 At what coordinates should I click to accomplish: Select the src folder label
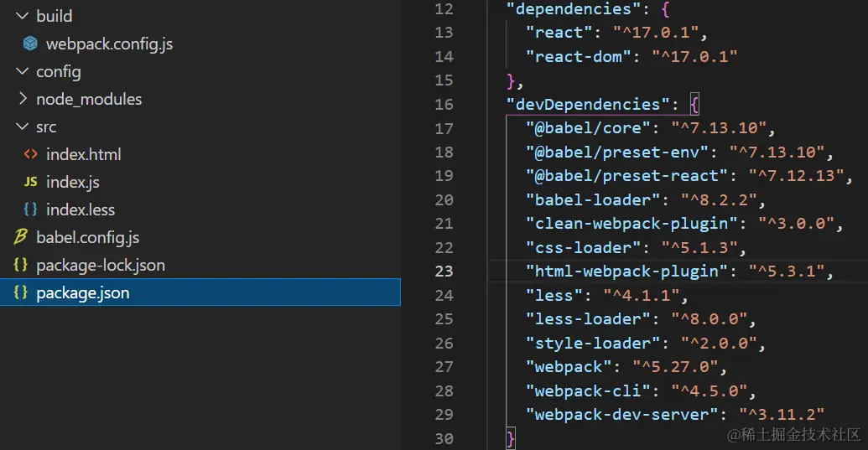click(x=46, y=127)
